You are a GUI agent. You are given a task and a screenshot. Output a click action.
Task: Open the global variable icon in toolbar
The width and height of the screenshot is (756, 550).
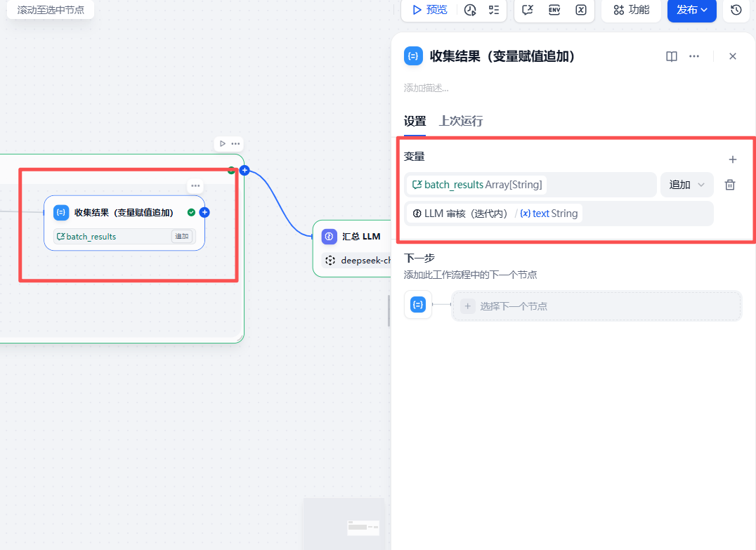tap(581, 10)
